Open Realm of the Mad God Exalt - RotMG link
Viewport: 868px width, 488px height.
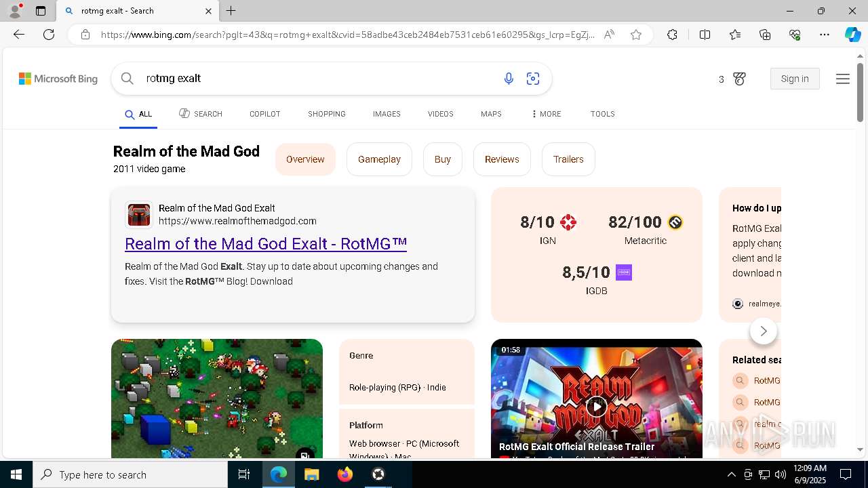[266, 243]
